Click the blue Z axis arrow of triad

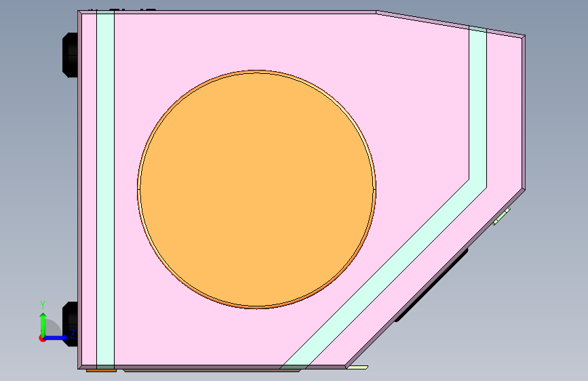[57, 338]
